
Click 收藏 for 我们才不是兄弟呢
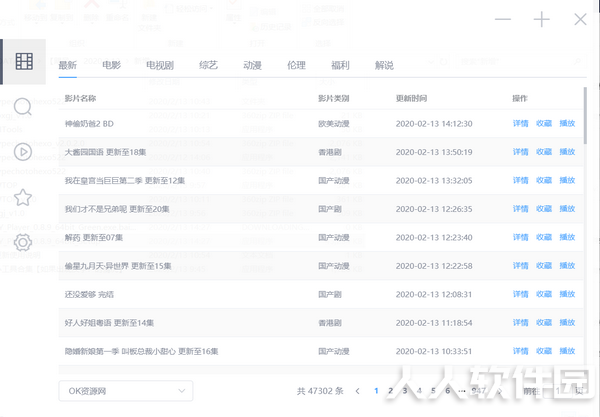[544, 209]
